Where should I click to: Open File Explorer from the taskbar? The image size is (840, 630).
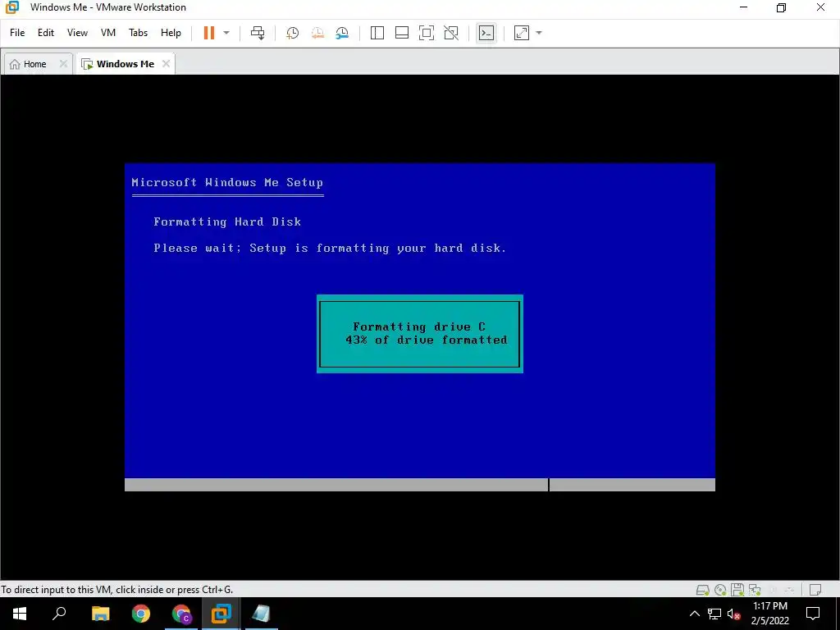(100, 614)
